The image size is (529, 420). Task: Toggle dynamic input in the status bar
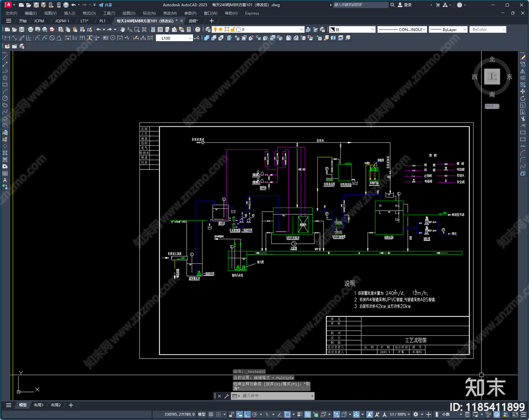[239, 414]
